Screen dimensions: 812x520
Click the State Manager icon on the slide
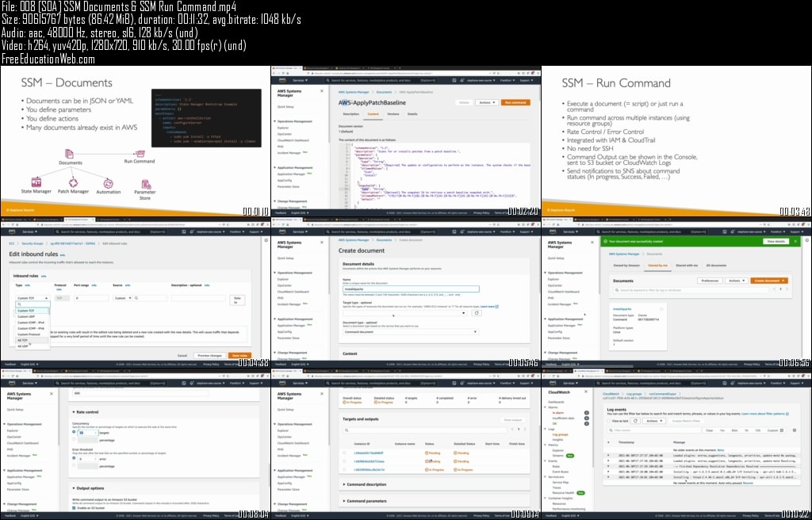[x=36, y=182]
